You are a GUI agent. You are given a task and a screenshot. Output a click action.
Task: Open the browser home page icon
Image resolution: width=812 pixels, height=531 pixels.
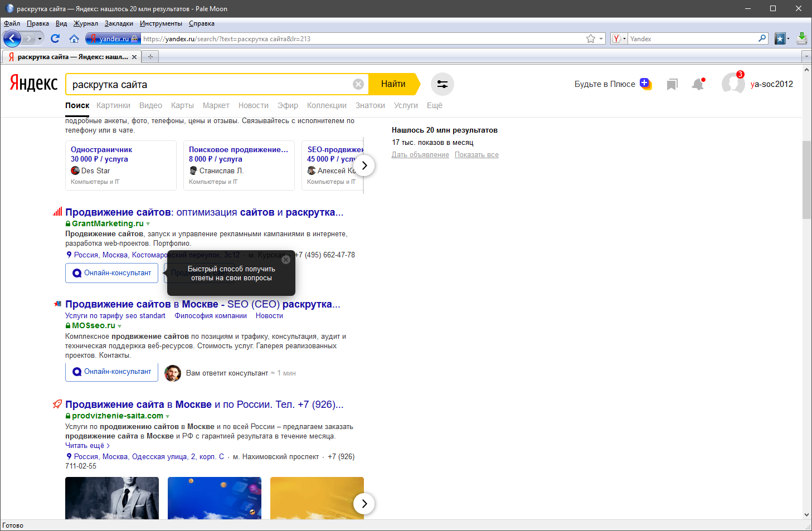[74, 38]
